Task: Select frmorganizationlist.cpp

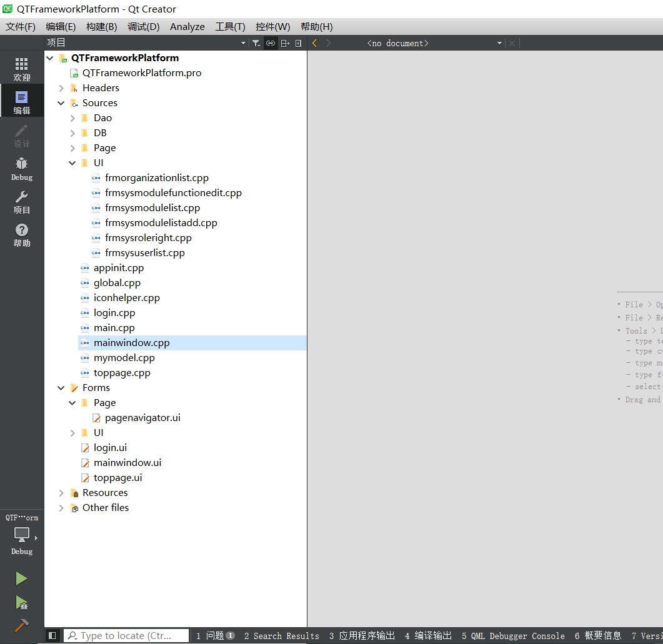Action: pyautogui.click(x=157, y=178)
